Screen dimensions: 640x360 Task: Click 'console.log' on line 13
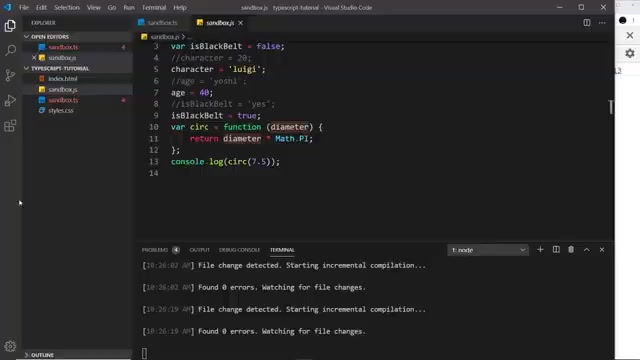click(197, 162)
